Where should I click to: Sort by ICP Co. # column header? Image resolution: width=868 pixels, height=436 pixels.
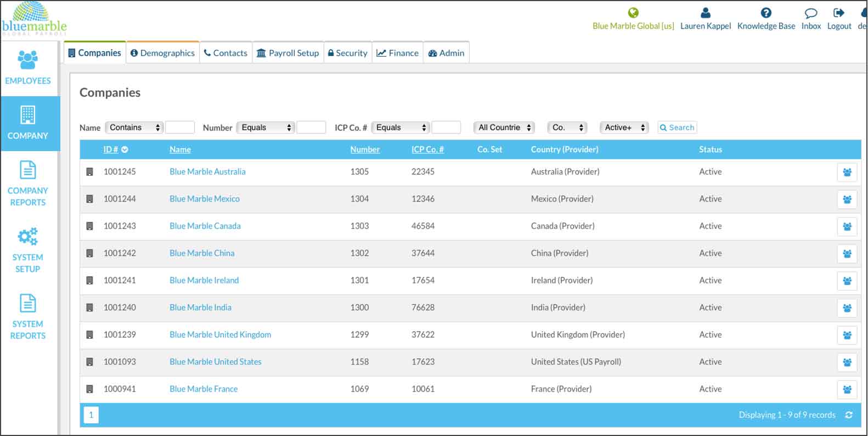(x=427, y=149)
